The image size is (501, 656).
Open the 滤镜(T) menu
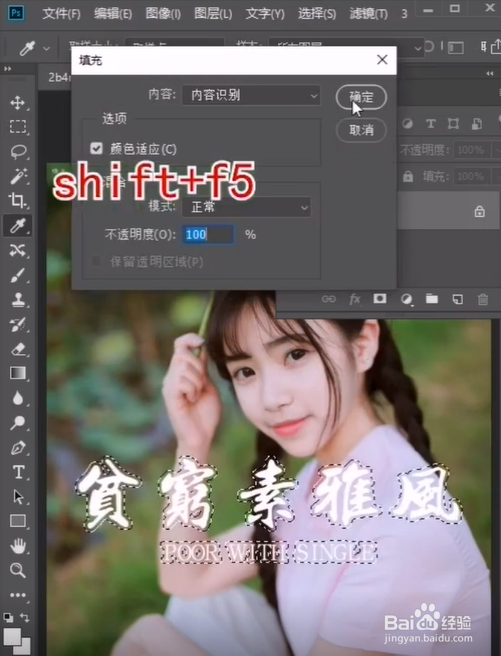point(369,13)
